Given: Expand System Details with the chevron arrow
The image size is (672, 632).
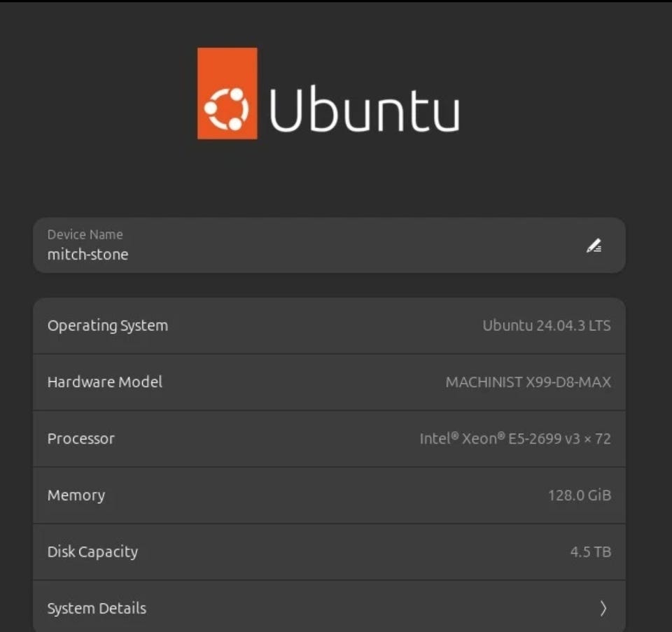Looking at the screenshot, I should (x=603, y=608).
